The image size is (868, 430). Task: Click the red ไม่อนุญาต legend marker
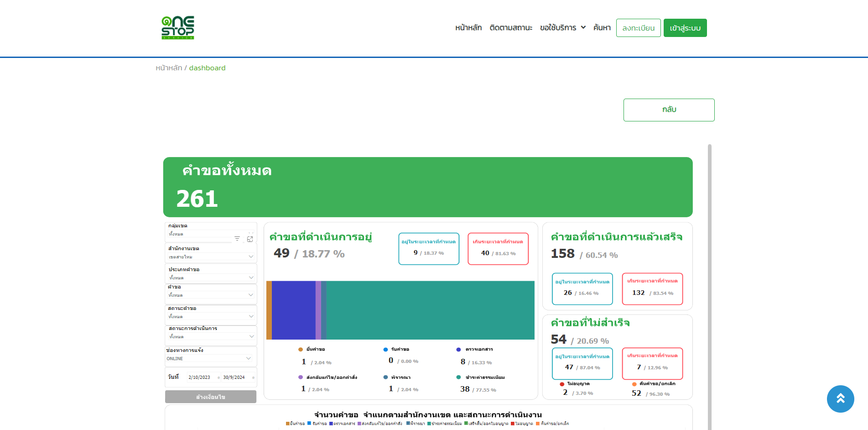[x=562, y=384]
